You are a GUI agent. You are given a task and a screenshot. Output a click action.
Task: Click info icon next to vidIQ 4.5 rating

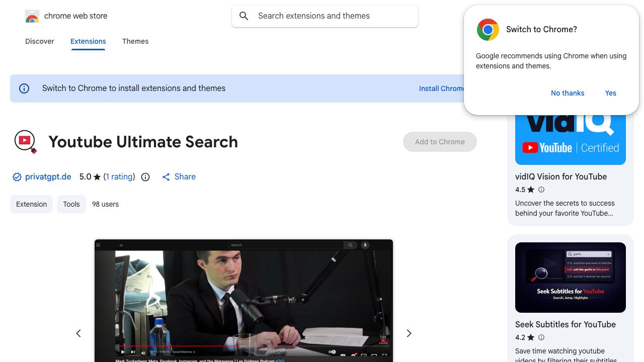click(541, 190)
